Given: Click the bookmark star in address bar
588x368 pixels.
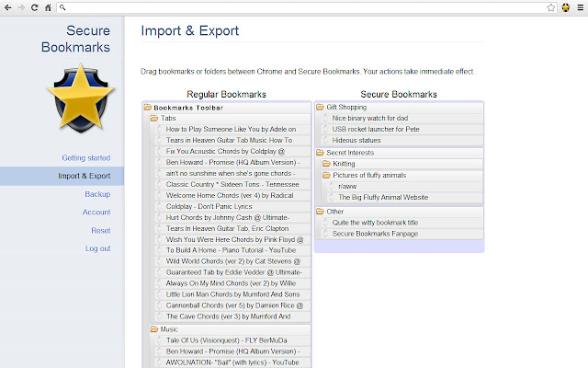Looking at the screenshot, I should 550,7.
